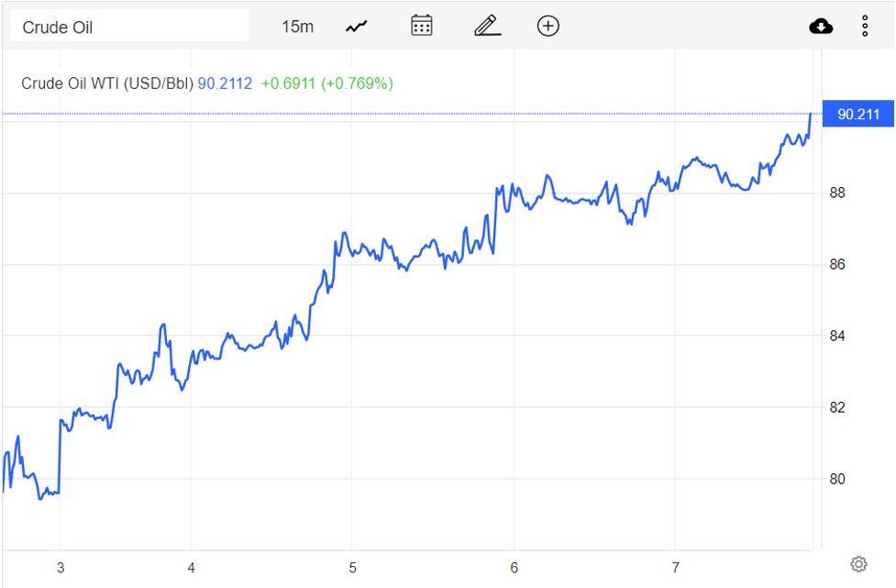Screen dimensions: 896x588
Task: Click the 84 price axis label
Action: tap(838, 336)
